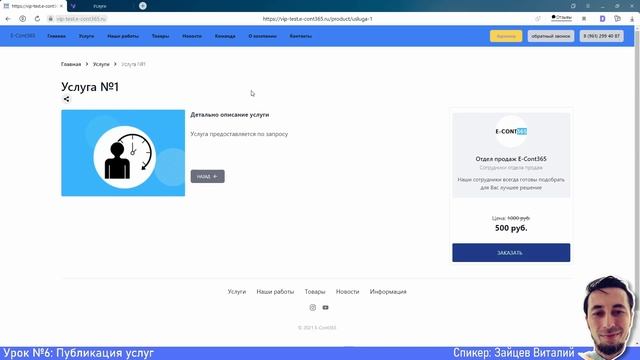Click the phone number button in header
The image size is (640, 360).
point(602,36)
